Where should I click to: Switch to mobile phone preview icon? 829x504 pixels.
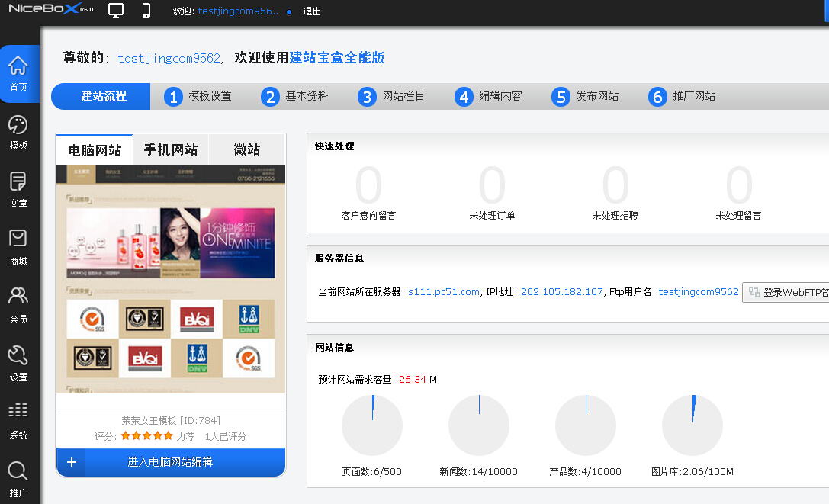146,11
